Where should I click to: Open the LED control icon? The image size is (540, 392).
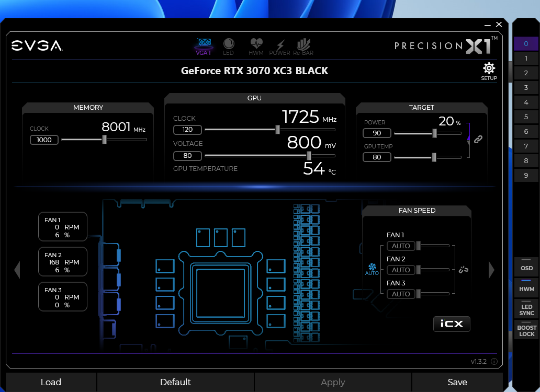228,47
